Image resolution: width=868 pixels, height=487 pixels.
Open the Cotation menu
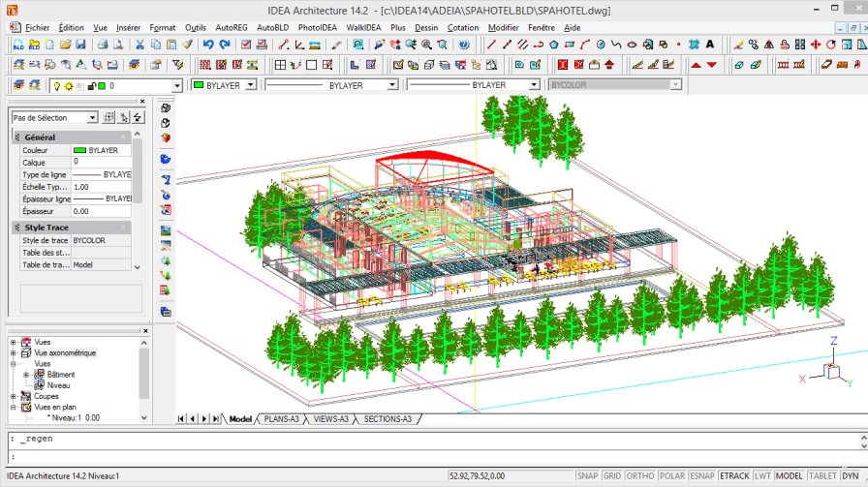[x=463, y=28]
